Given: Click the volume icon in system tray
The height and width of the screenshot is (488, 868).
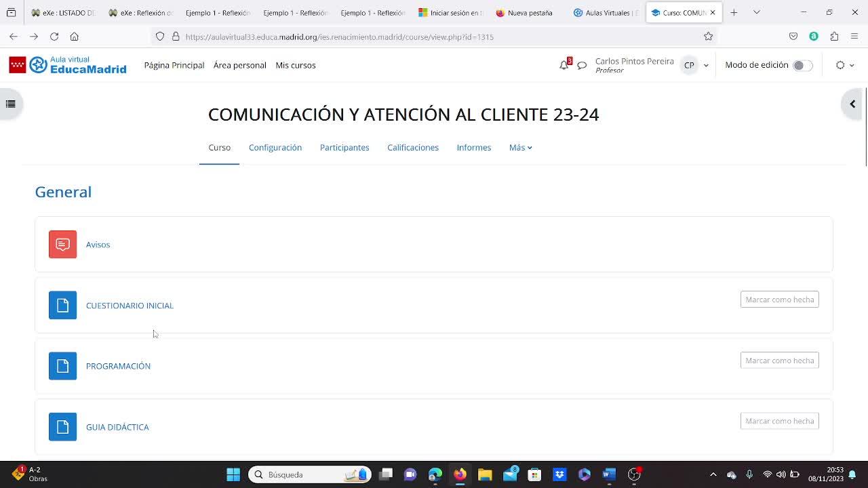Looking at the screenshot, I should (x=781, y=474).
